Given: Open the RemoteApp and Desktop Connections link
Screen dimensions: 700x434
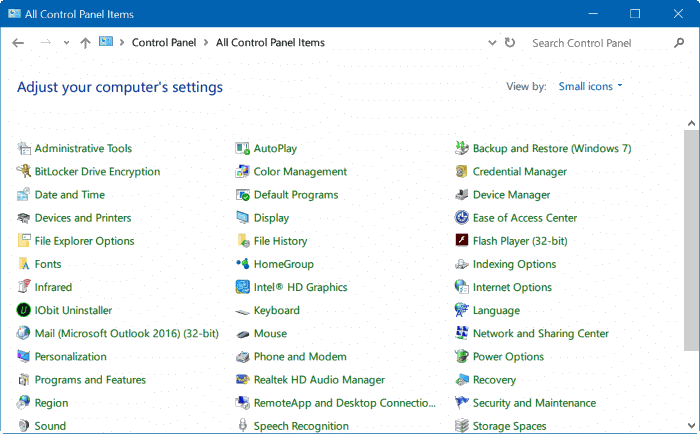Looking at the screenshot, I should point(344,403).
